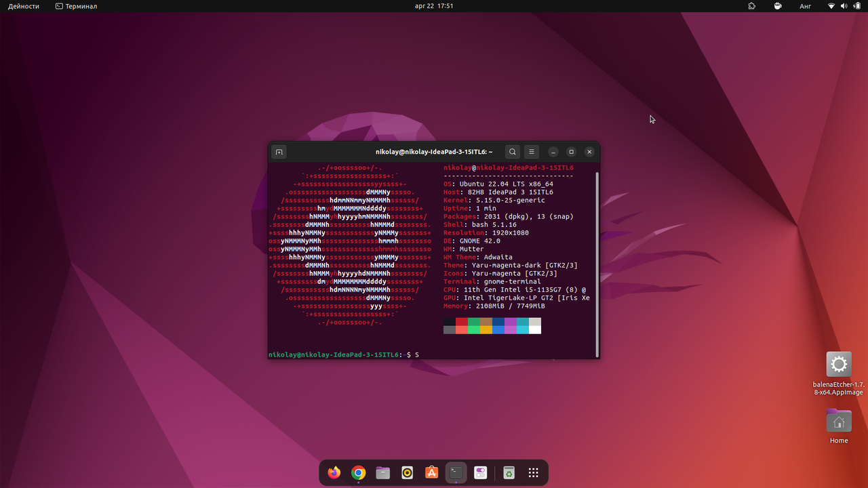Open the Дейности activities overview
The height and width of the screenshot is (488, 868).
(24, 6)
